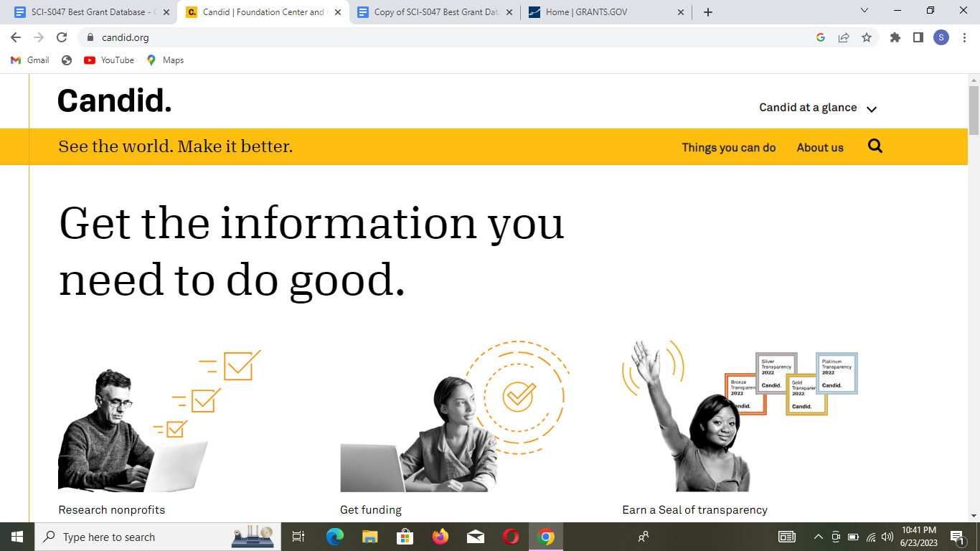
Task: Click the Earn a Seal of transparency link
Action: 694,510
